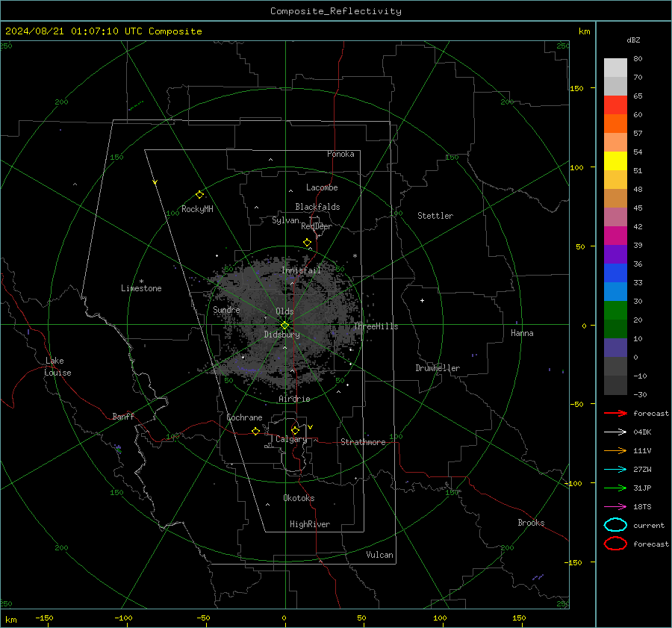Click the Didsbury town label
The width and height of the screenshot is (672, 628).
click(x=281, y=335)
